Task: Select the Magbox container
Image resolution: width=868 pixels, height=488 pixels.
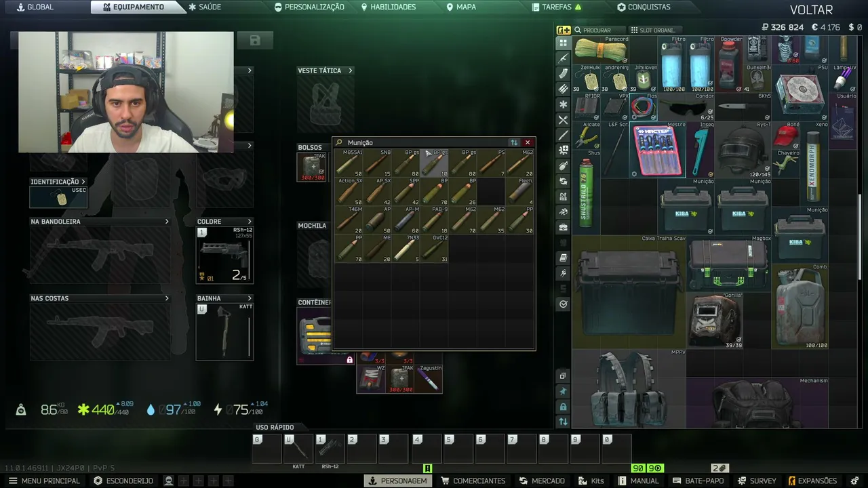Action: [x=729, y=263]
